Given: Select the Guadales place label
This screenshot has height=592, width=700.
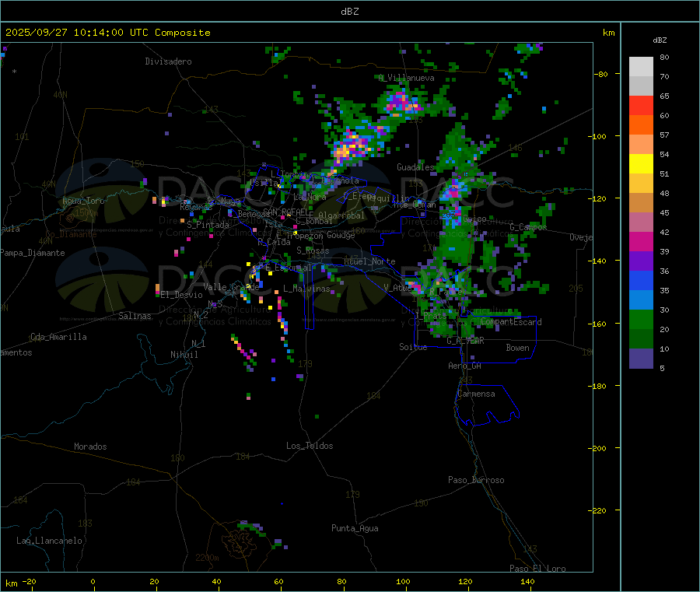Looking at the screenshot, I should pyautogui.click(x=415, y=167).
